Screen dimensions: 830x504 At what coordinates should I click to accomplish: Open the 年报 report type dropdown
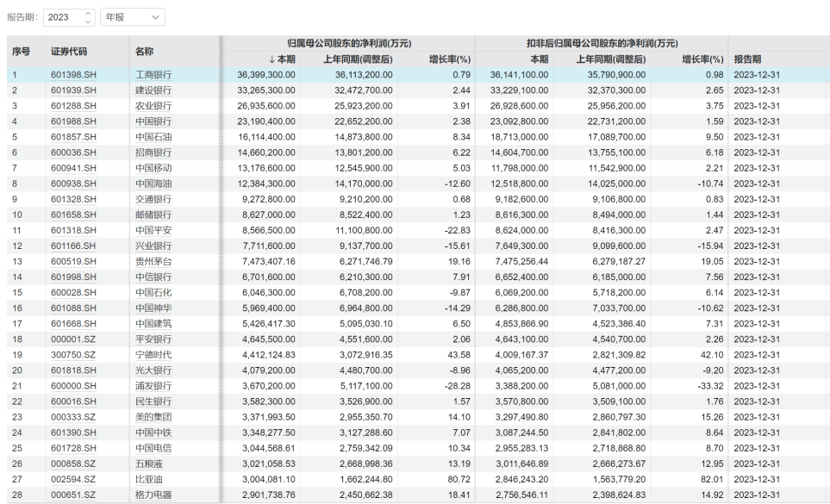tap(133, 17)
